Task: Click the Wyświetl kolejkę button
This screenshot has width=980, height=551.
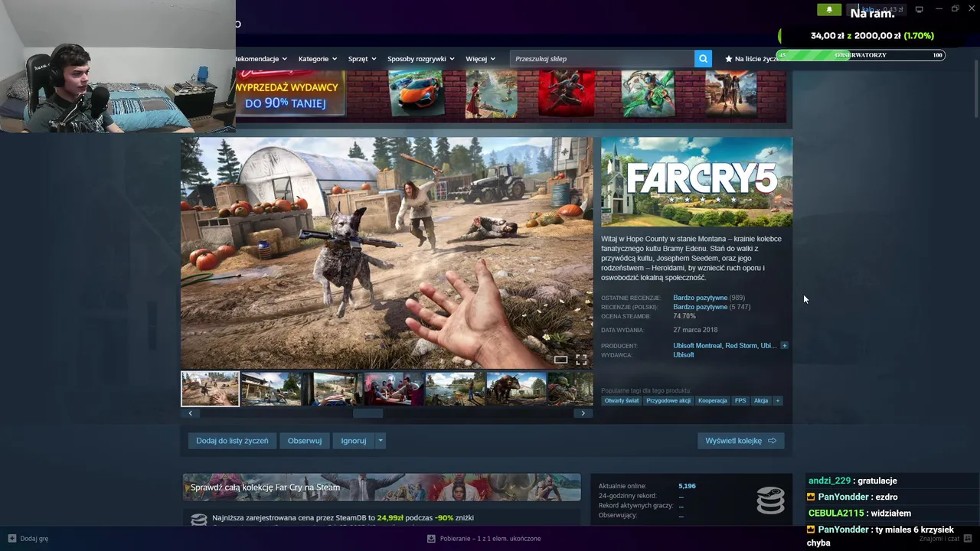Action: 741,441
